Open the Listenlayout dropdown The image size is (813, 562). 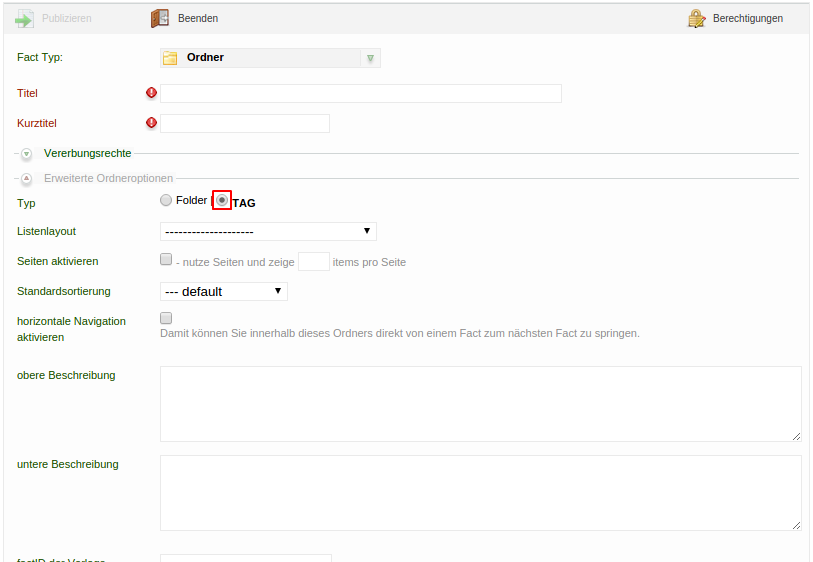coord(268,232)
